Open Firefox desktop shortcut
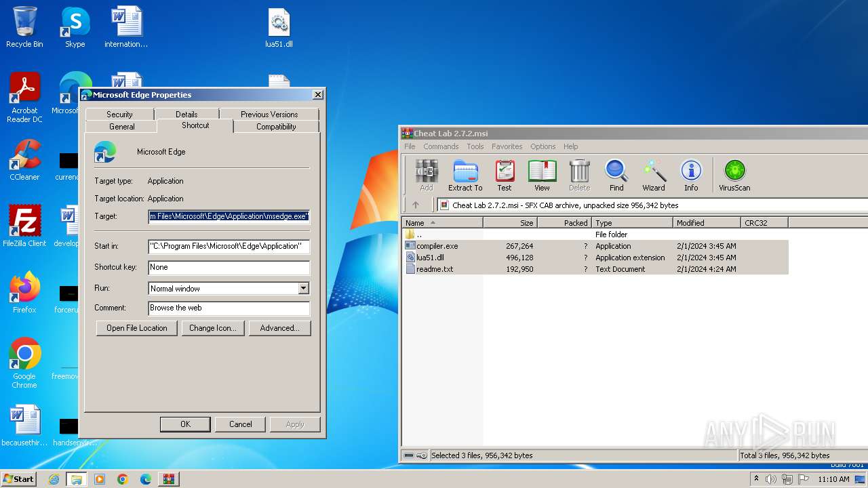The width and height of the screenshot is (868, 488). coord(24,293)
